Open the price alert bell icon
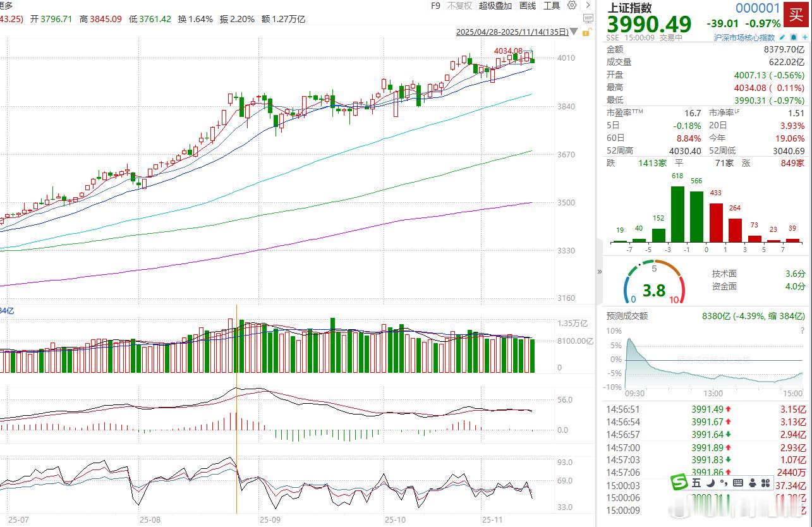Screen dimensions: 812x527 (794, 37)
